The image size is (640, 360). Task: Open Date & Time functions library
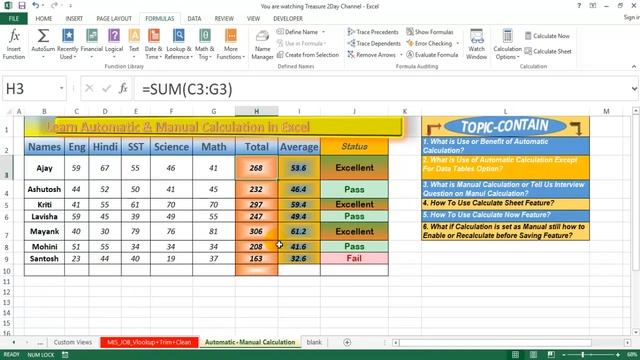pos(153,44)
